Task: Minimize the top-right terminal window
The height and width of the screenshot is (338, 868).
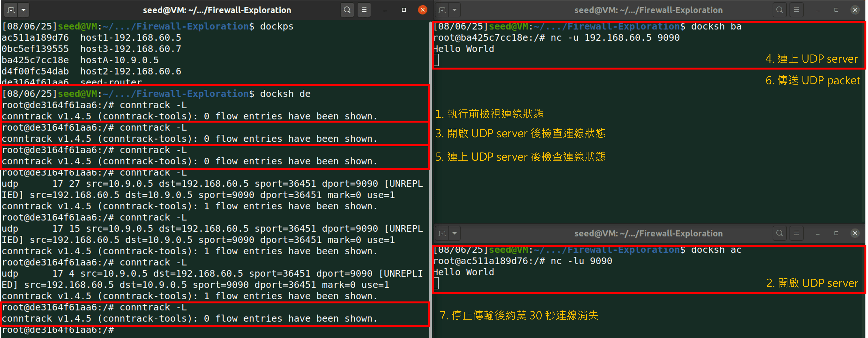Action: (818, 10)
